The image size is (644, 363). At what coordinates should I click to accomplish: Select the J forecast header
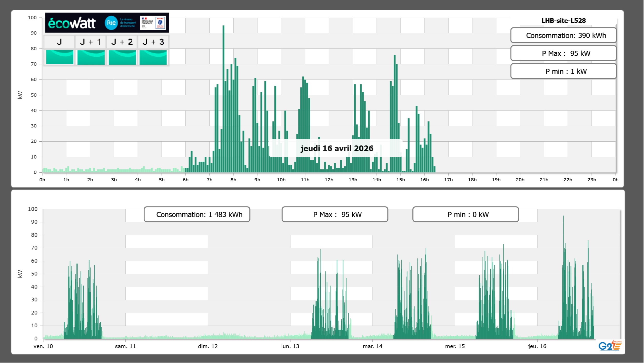coord(59,42)
